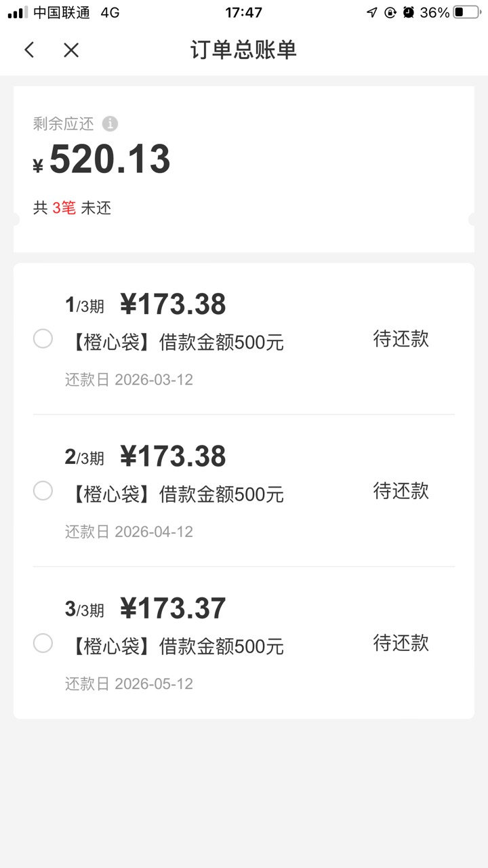The width and height of the screenshot is (488, 868).
Task: Tap the location arrow status icon
Action: [x=371, y=12]
